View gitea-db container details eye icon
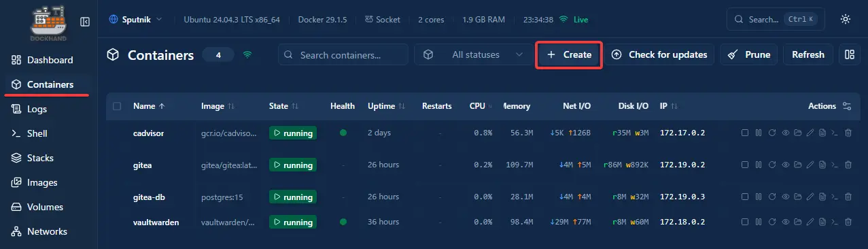 785,197
